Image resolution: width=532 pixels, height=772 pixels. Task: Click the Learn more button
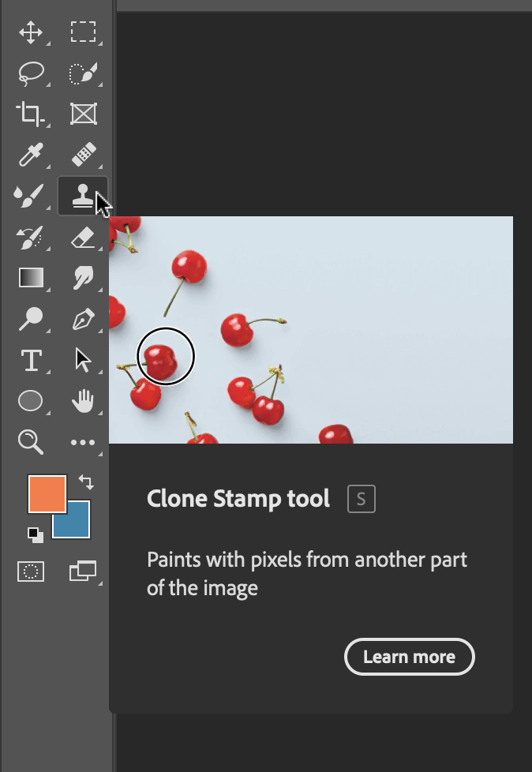click(x=409, y=657)
